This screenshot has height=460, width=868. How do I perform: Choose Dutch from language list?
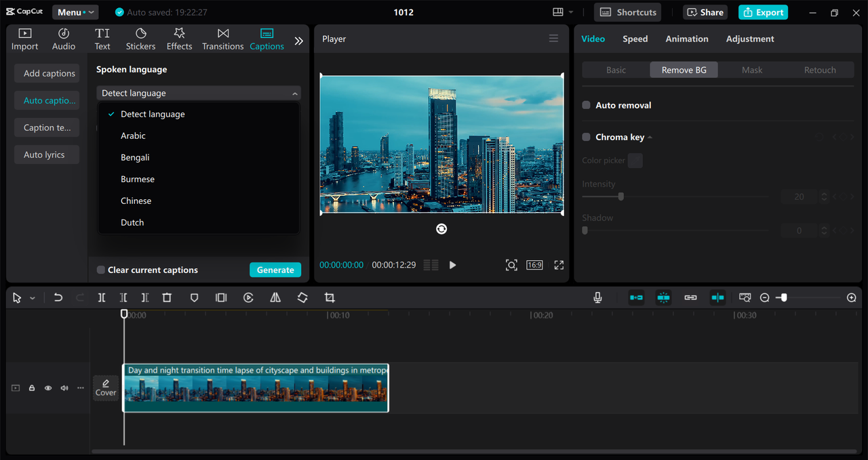(x=199, y=222)
